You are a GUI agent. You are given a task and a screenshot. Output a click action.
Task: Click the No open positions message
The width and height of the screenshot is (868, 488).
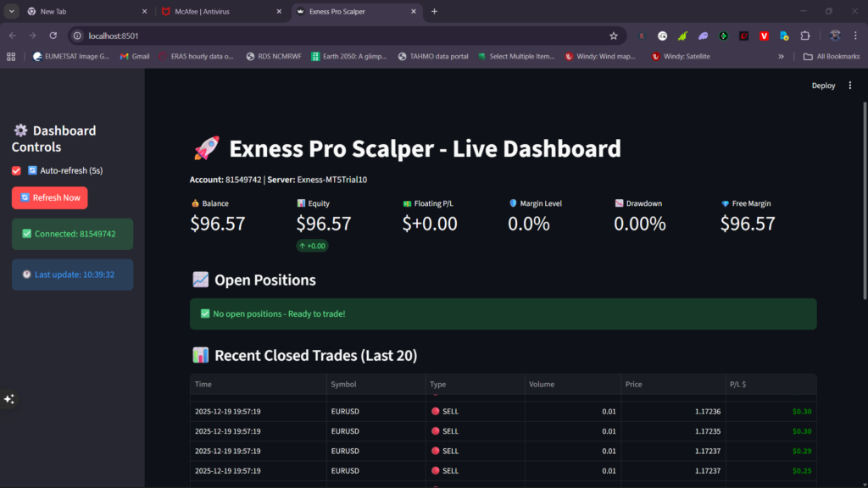pyautogui.click(x=504, y=313)
